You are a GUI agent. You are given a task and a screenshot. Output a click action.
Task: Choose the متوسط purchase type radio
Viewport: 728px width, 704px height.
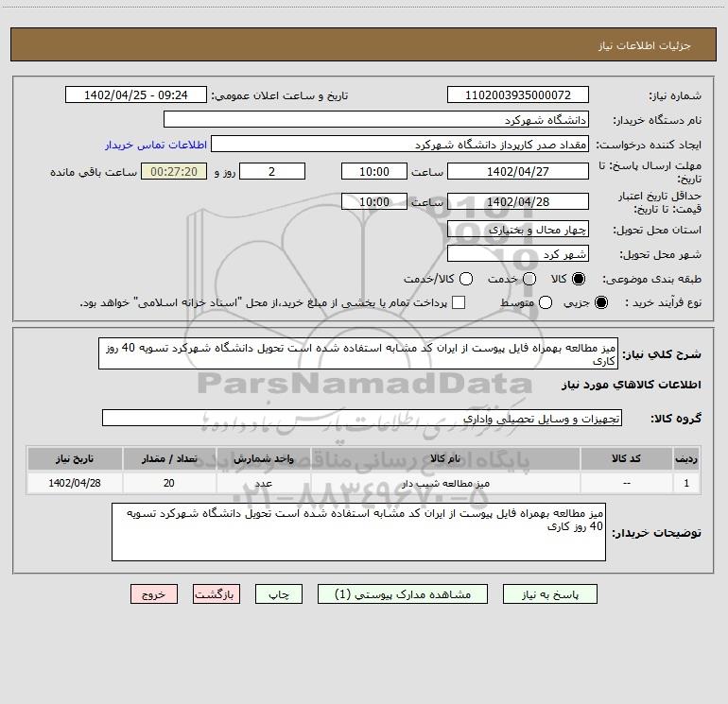546,302
